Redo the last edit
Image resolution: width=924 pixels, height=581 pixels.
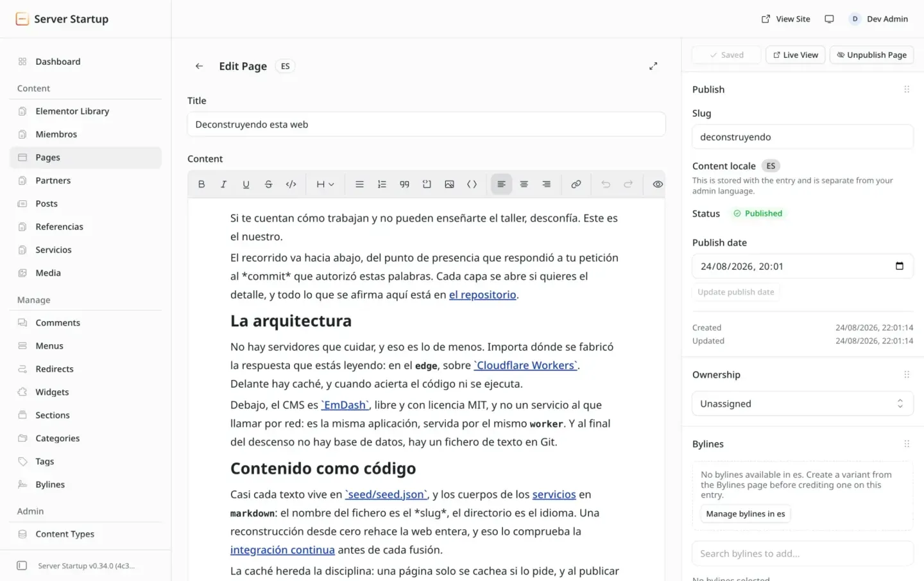click(628, 184)
